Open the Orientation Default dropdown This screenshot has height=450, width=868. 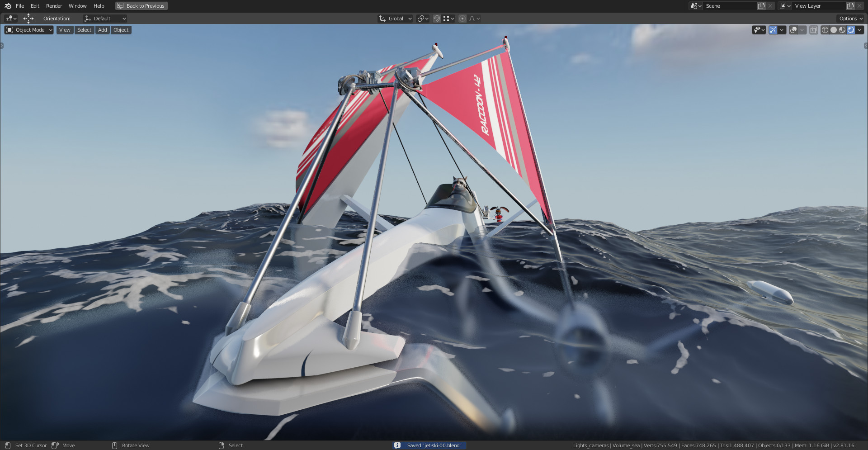pyautogui.click(x=105, y=19)
